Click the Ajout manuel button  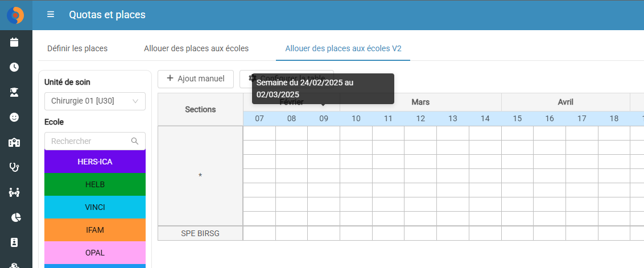pos(196,79)
